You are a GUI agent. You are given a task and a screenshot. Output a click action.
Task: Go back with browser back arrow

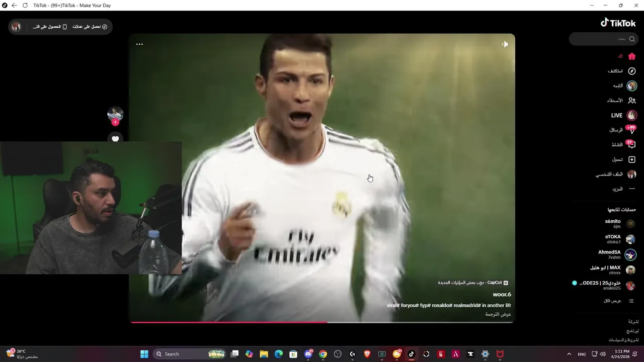click(x=14, y=5)
